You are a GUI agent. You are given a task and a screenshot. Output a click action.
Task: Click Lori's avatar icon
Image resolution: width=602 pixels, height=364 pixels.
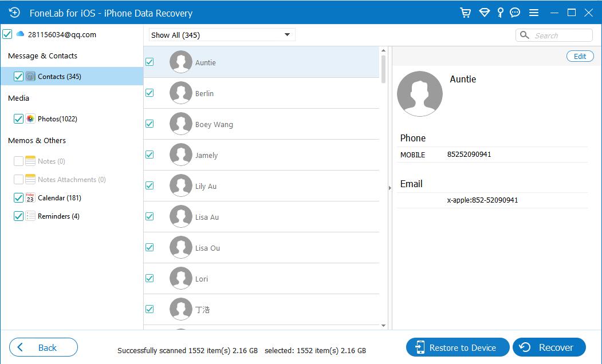[x=181, y=279]
